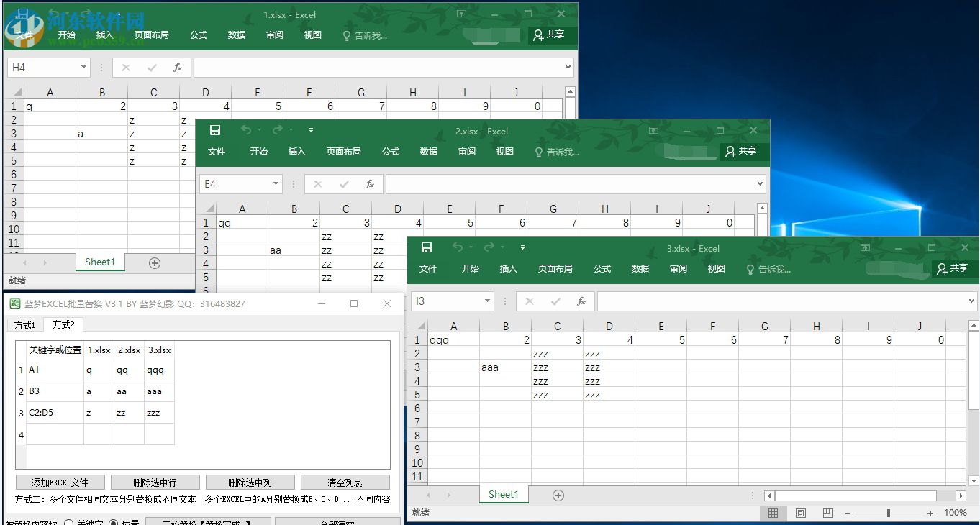Click 删除选中列 button
Viewport: 980px width, 525px height.
click(x=250, y=483)
